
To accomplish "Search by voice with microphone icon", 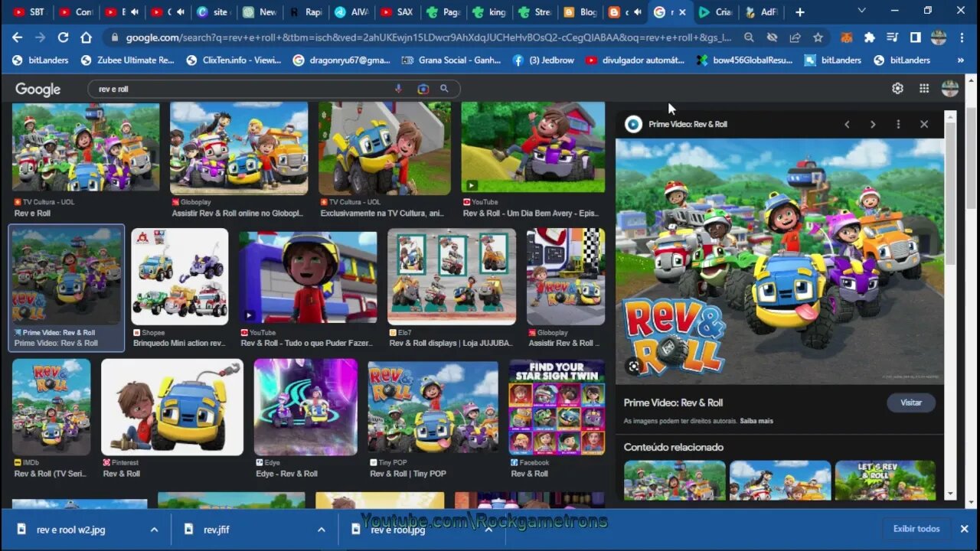I will 398,89.
